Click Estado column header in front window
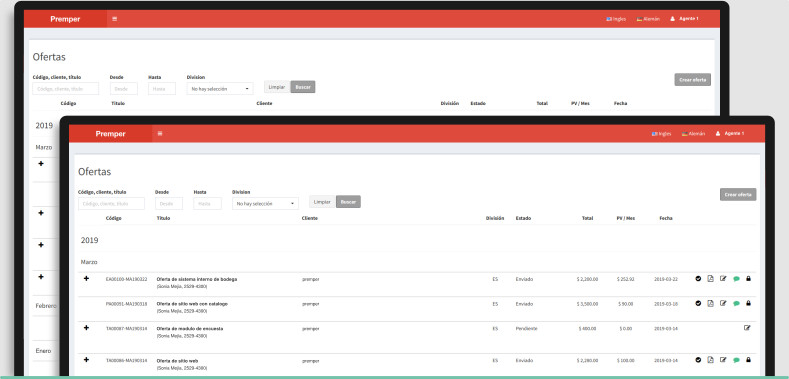Image resolution: width=789 pixels, height=379 pixels. [523, 218]
